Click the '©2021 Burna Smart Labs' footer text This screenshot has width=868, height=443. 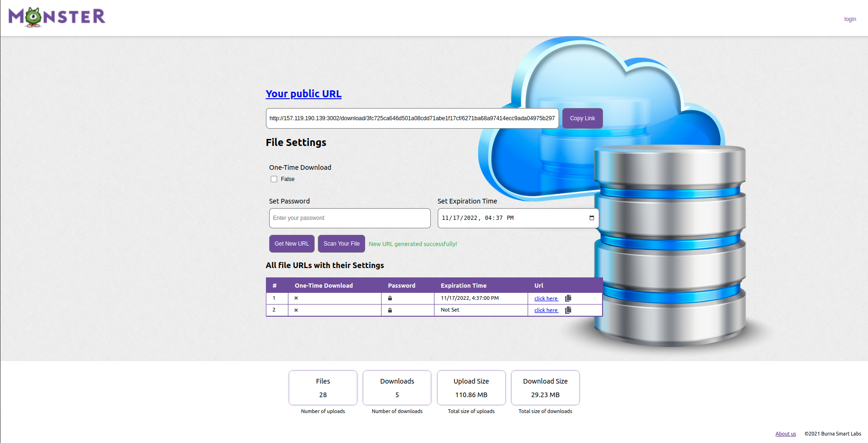click(833, 434)
